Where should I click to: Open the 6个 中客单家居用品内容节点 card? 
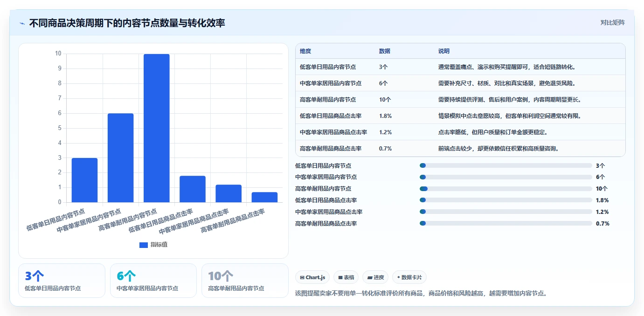click(x=153, y=281)
